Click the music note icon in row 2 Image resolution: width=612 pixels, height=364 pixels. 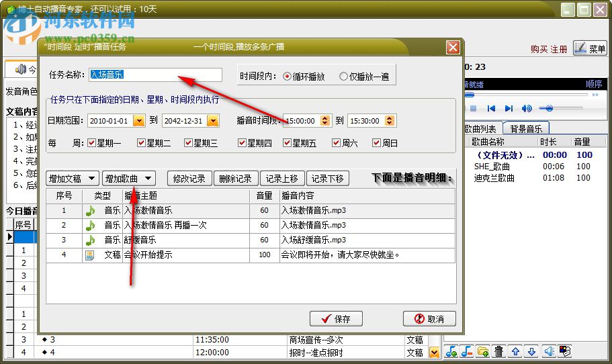point(90,226)
